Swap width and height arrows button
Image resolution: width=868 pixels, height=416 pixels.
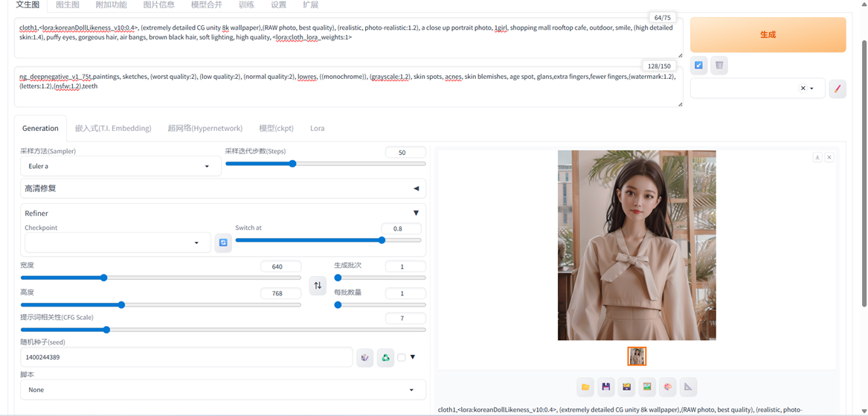click(x=318, y=285)
